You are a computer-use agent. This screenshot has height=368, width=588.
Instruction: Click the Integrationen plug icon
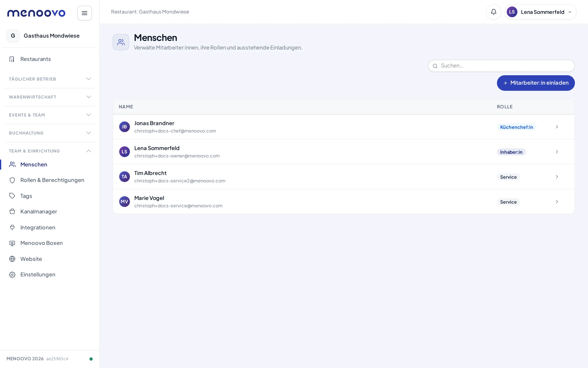coord(12,227)
